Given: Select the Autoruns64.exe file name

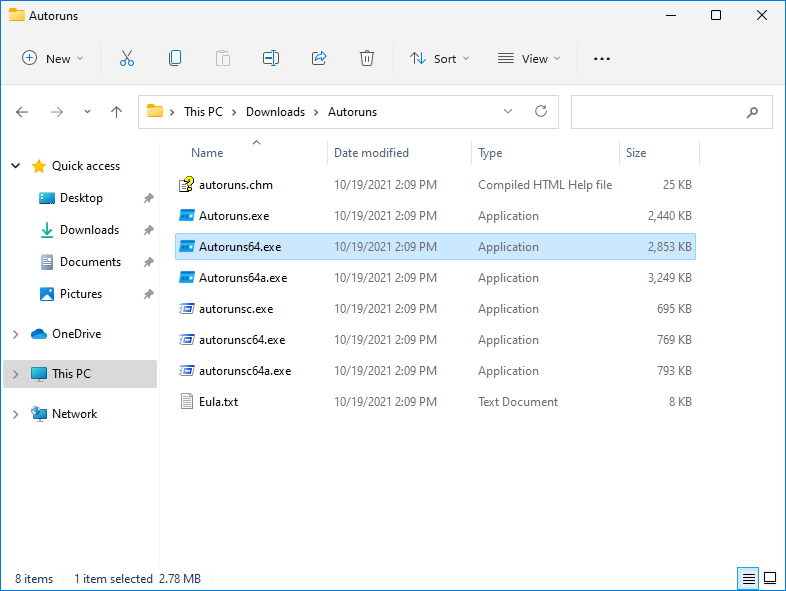Looking at the screenshot, I should (240, 247).
